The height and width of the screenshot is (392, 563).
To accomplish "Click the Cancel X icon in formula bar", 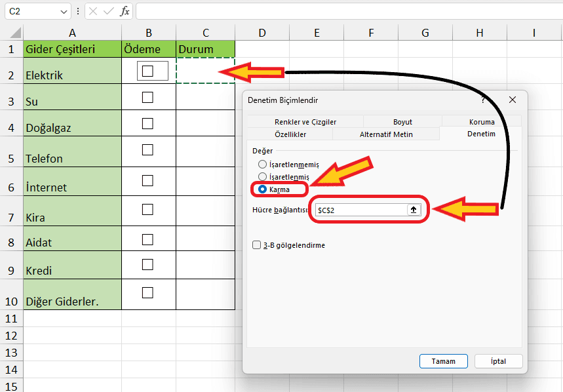I will (93, 11).
